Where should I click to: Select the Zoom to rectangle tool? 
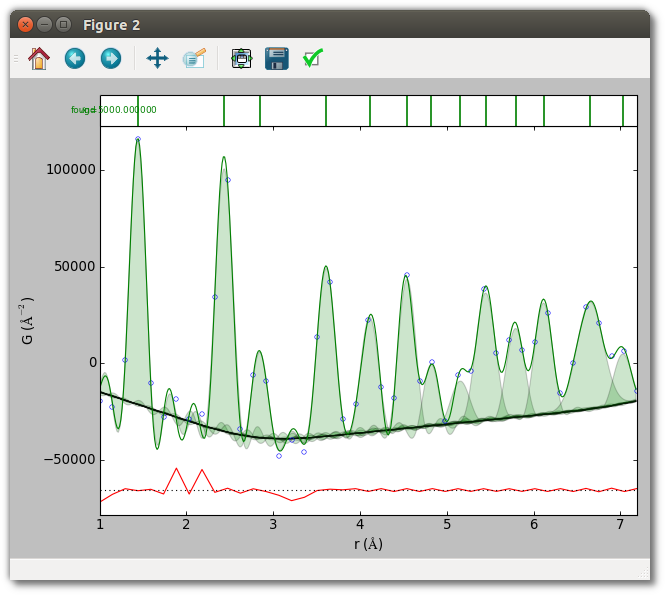point(195,58)
